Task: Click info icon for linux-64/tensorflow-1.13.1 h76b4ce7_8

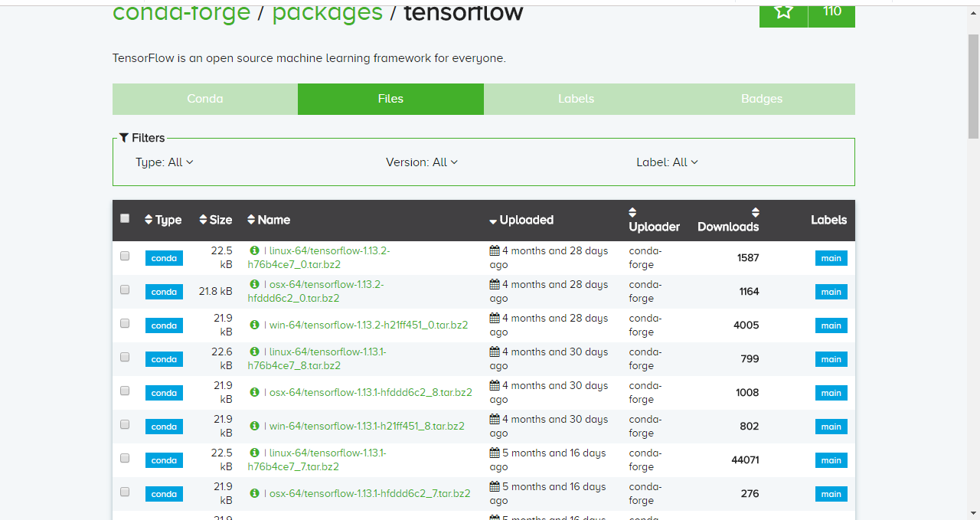Action: pyautogui.click(x=254, y=352)
